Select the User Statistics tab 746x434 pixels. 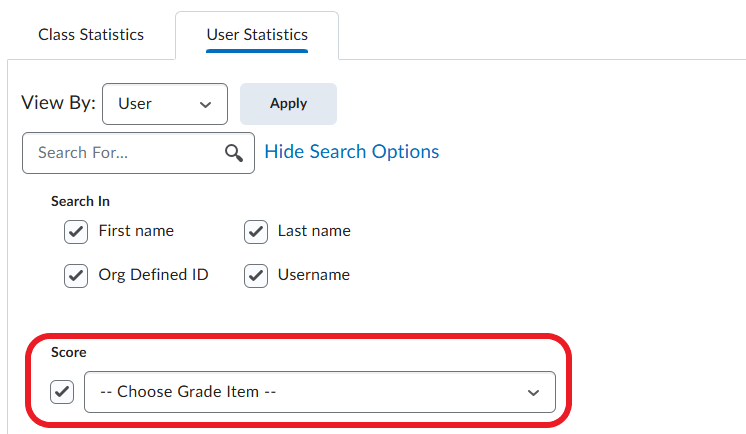[x=257, y=35]
